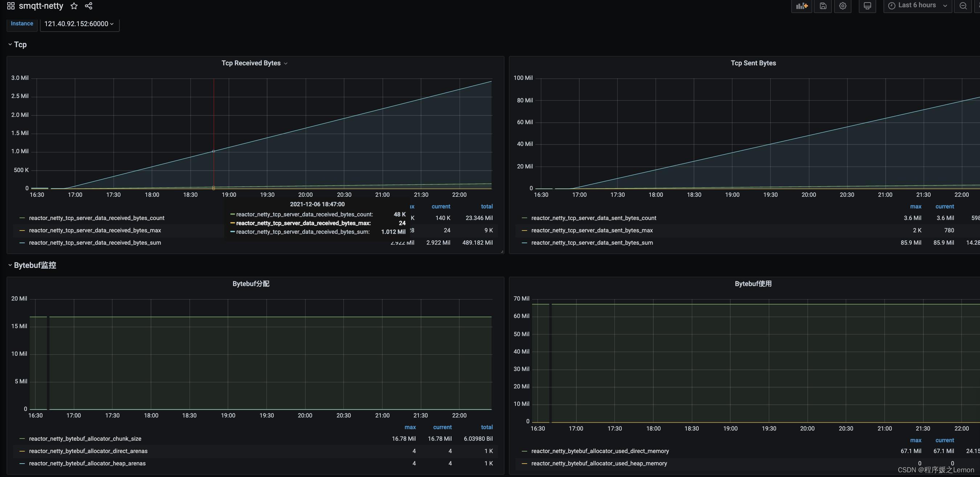The image size is (980, 477).
Task: Sort Bytebuf分配 legend by max column
Action: pos(410,428)
